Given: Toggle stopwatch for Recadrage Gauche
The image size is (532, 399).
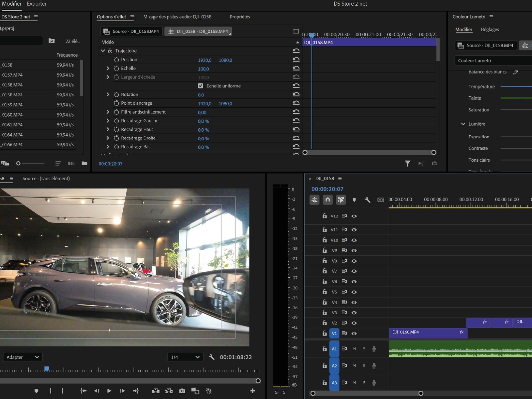Looking at the screenshot, I should (x=116, y=121).
